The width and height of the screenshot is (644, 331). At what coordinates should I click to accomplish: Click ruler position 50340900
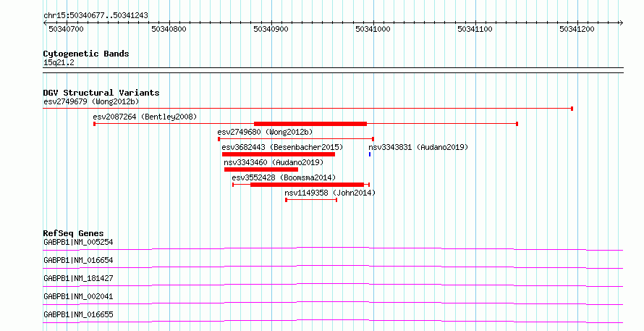coord(271,29)
